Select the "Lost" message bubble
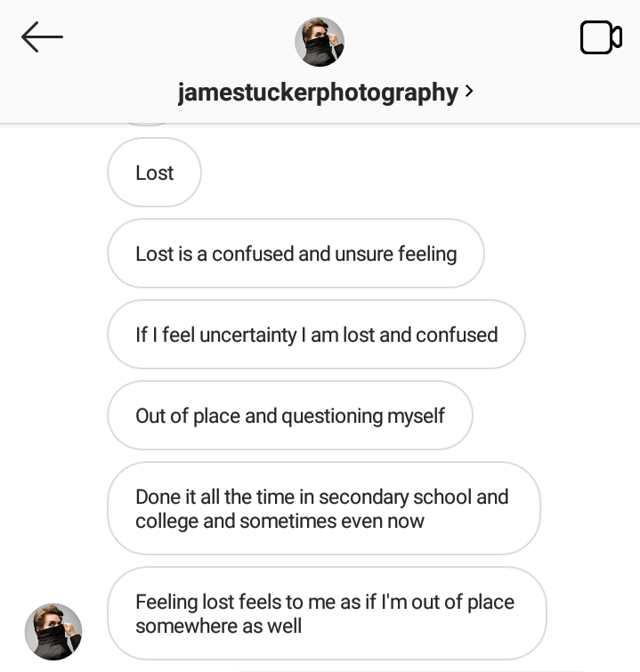This screenshot has width=640, height=672. (x=154, y=173)
